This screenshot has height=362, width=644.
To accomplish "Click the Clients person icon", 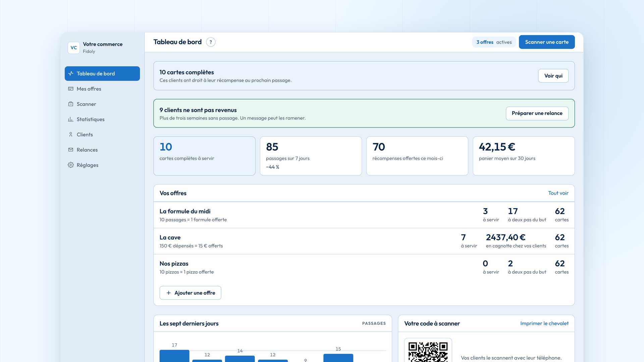I will click(71, 134).
